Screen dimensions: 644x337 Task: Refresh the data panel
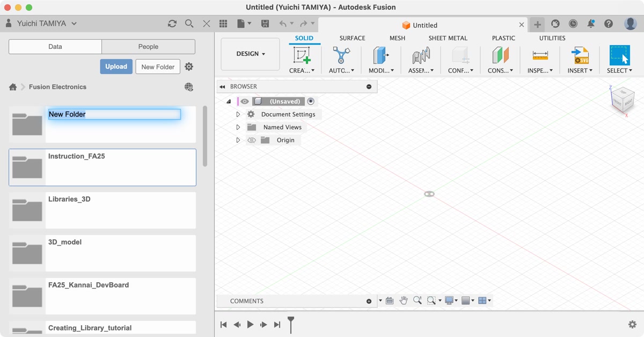click(172, 24)
